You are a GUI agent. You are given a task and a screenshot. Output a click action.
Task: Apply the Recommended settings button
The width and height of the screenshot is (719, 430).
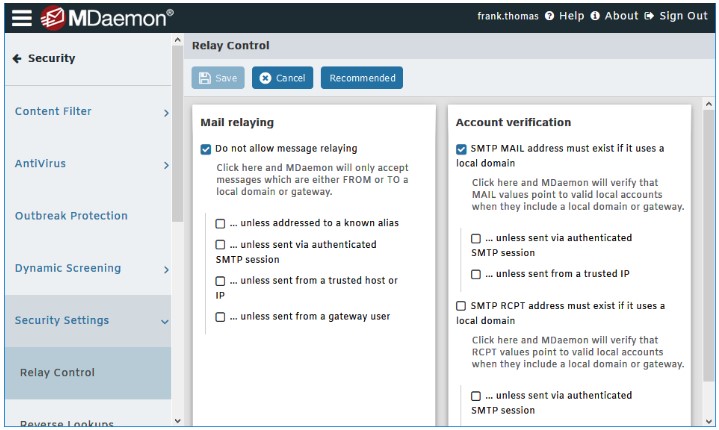tap(362, 78)
